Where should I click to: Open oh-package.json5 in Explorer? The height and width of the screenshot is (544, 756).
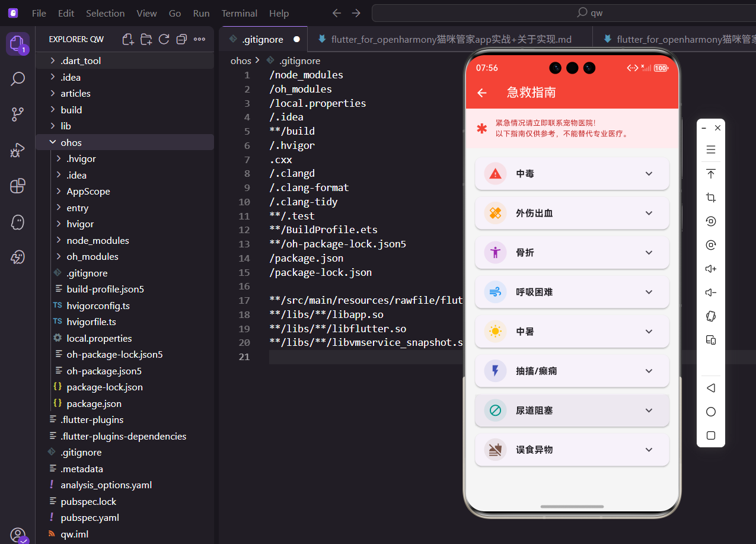coord(125,371)
